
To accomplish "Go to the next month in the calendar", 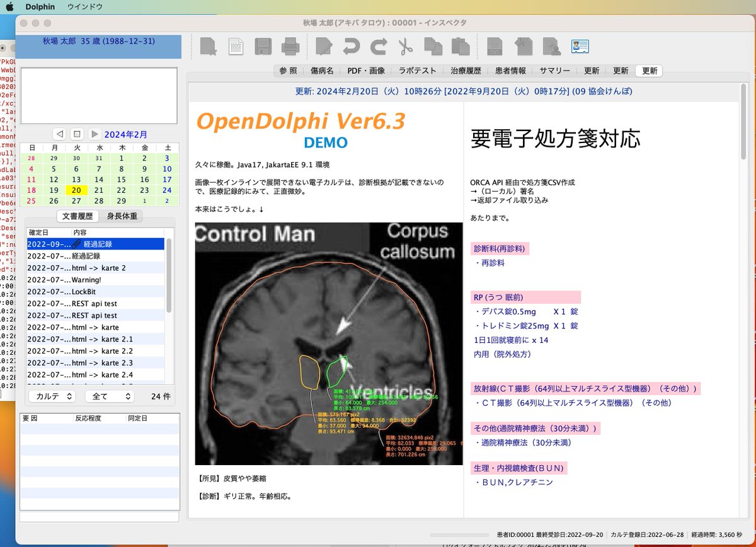I will 94,134.
